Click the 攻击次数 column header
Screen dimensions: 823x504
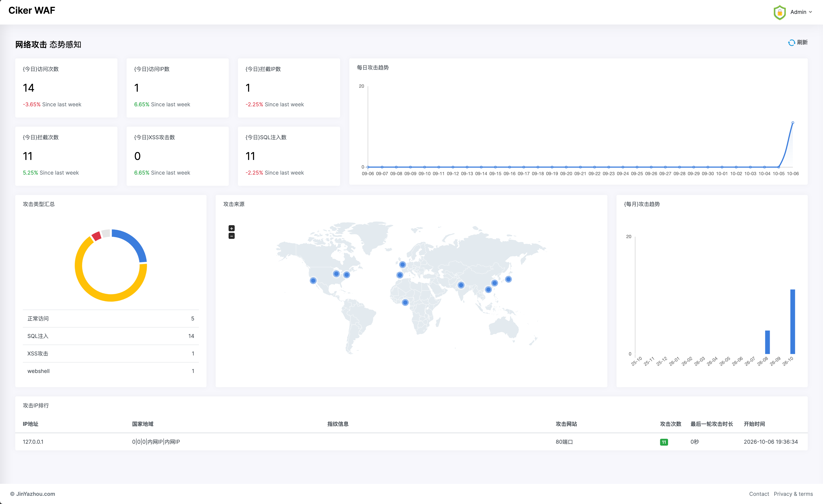point(670,424)
